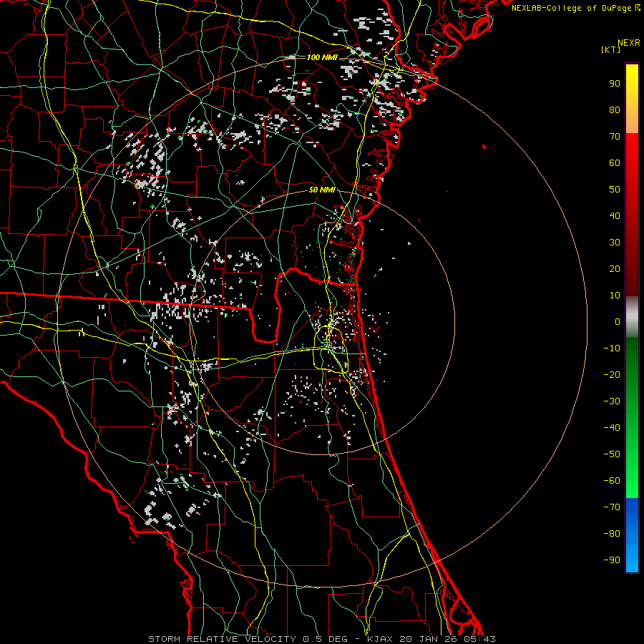
Task: Click the -90 knot scale label
Action: click(x=612, y=560)
